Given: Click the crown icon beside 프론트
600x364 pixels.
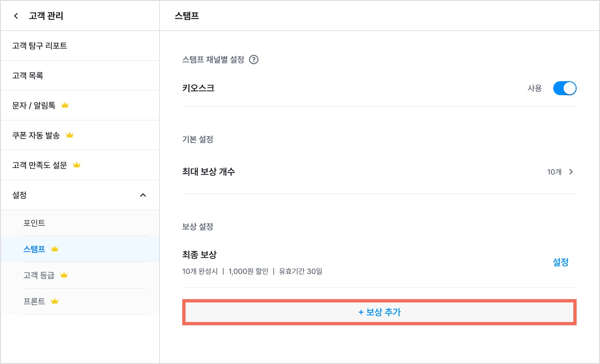Looking at the screenshot, I should point(55,301).
